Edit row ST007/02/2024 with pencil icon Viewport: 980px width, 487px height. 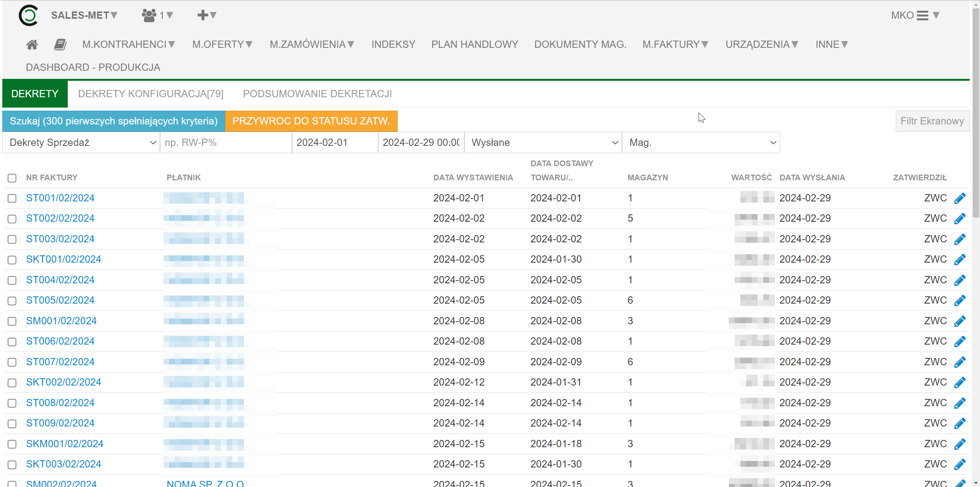960,362
